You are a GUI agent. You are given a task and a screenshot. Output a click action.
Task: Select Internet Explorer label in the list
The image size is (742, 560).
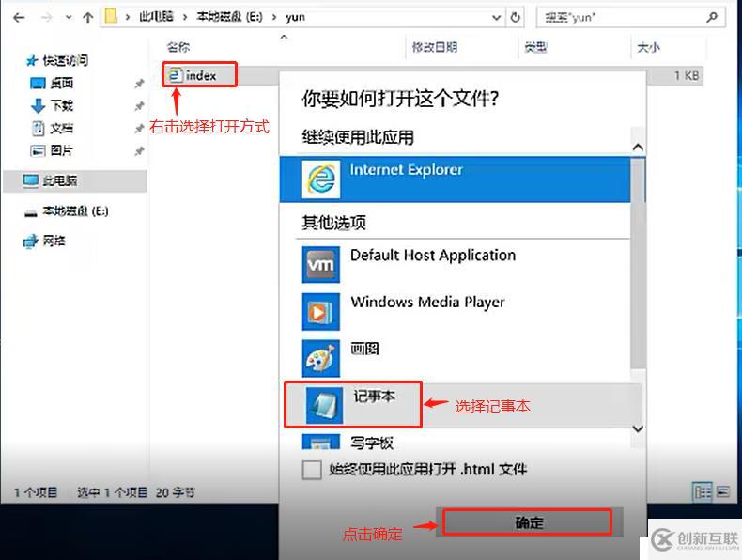(x=406, y=169)
